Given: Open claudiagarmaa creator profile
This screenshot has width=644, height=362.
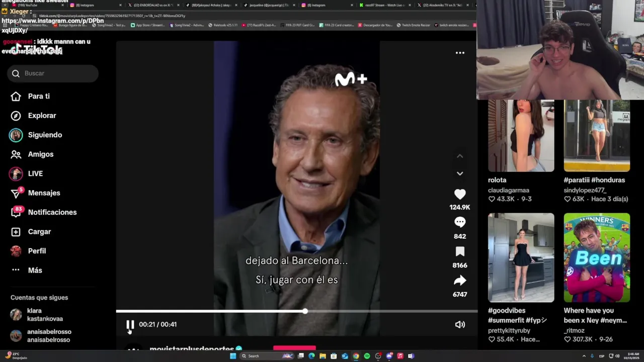Looking at the screenshot, I should [x=508, y=191].
